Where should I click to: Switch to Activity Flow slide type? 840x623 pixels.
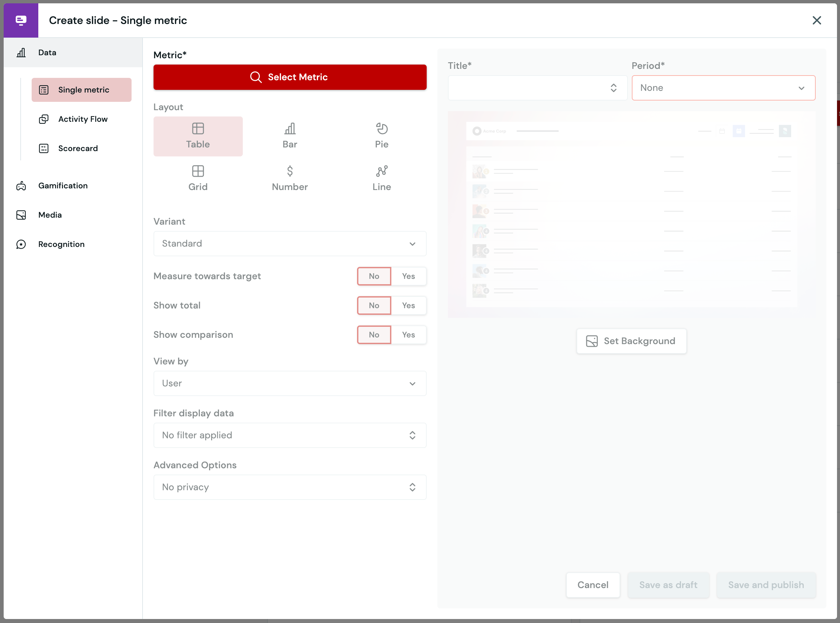pos(83,119)
